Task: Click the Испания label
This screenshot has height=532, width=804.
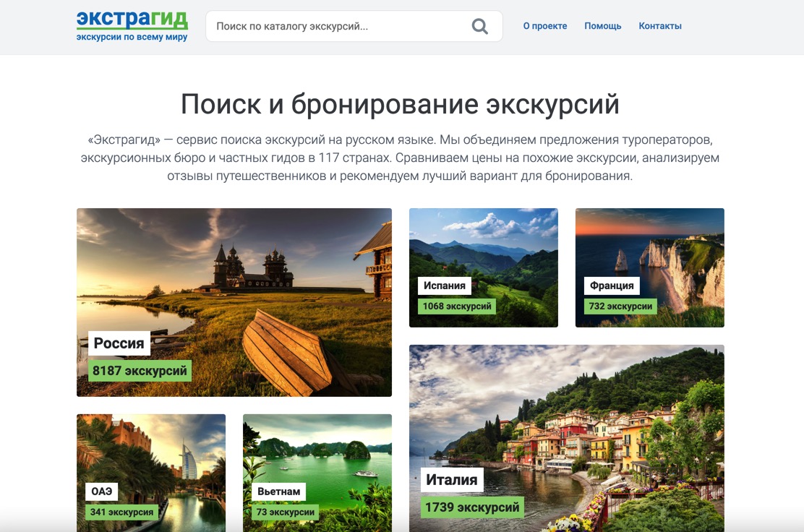Action: (445, 286)
